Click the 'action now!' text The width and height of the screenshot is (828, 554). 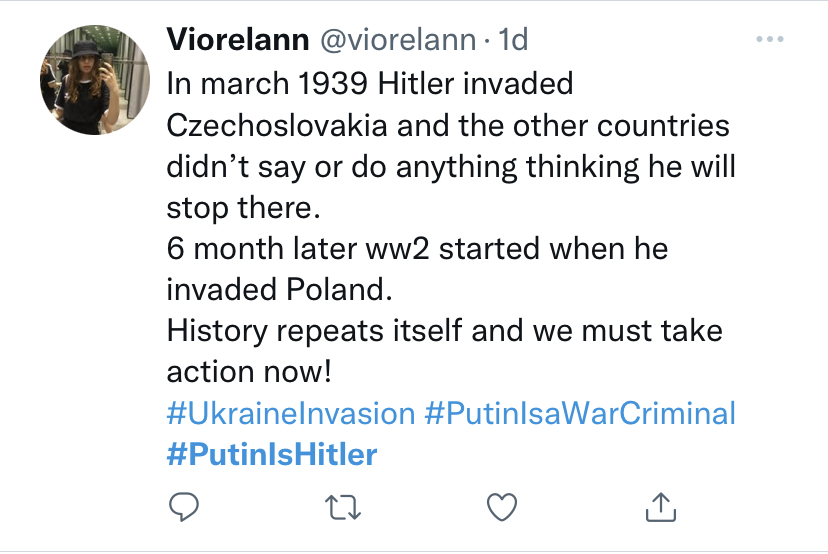click(x=247, y=371)
